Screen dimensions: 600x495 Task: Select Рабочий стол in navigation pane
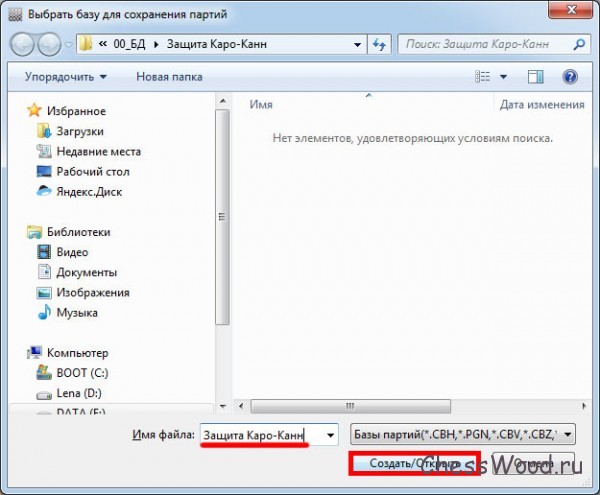92,171
